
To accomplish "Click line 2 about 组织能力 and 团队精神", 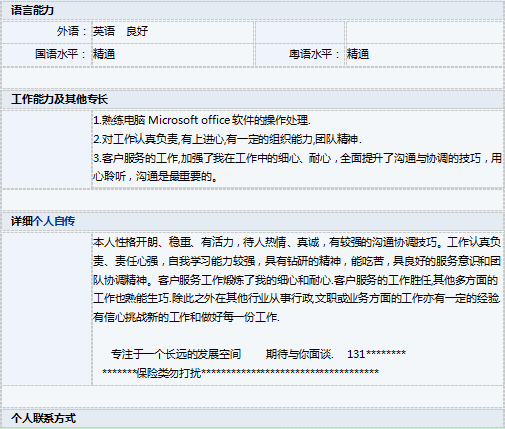I will click(x=227, y=139).
